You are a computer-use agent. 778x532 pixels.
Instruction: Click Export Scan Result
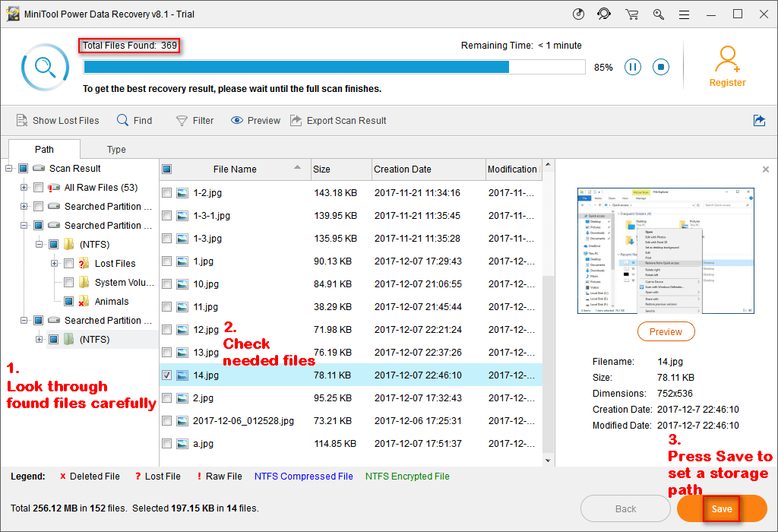(x=338, y=121)
